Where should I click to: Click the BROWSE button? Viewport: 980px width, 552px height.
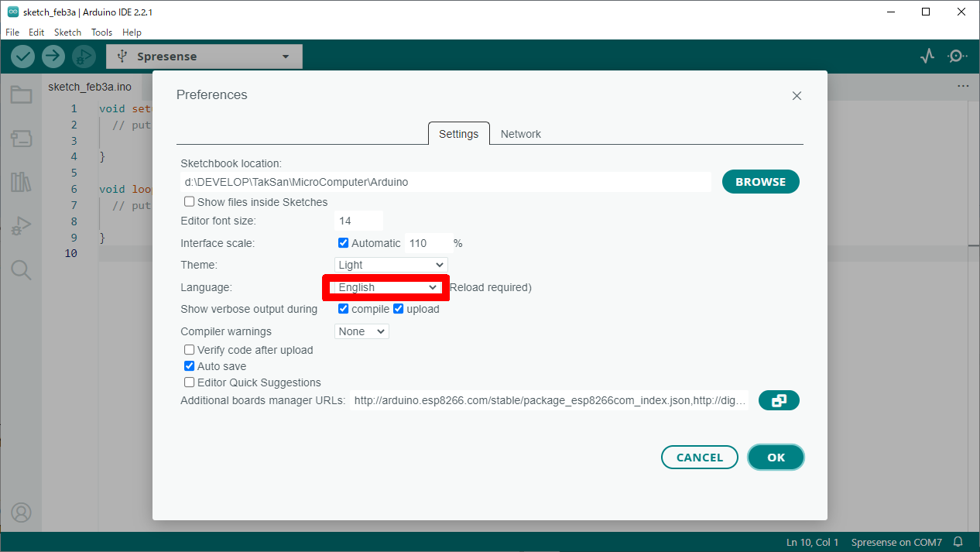760,182
